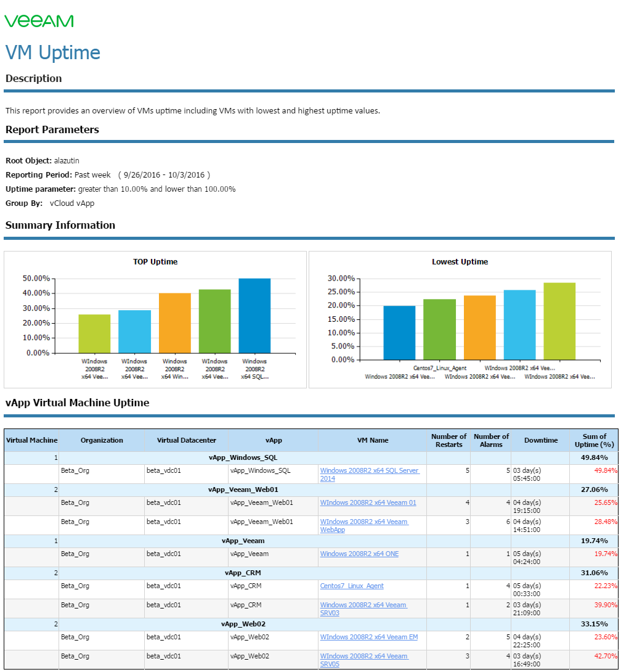Click the red 23.60% uptime value
Viewport: 621px width, 672px height.
click(606, 637)
